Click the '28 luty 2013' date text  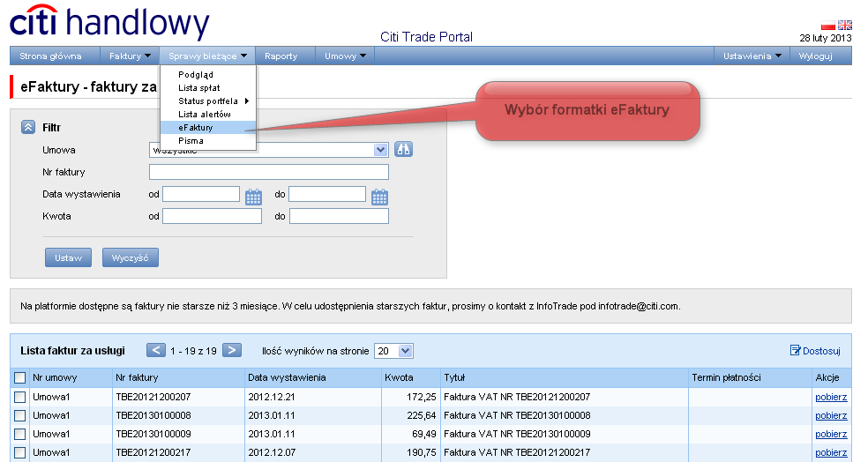(826, 38)
